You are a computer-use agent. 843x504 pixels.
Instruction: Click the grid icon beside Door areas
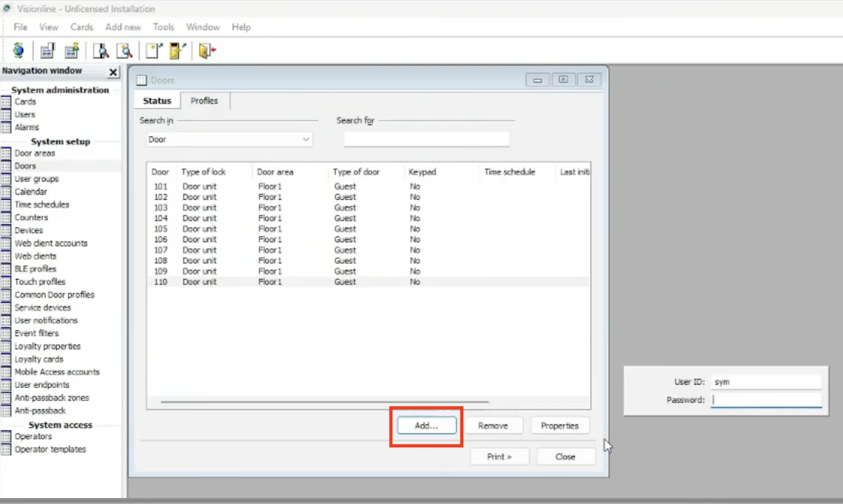tap(6, 153)
